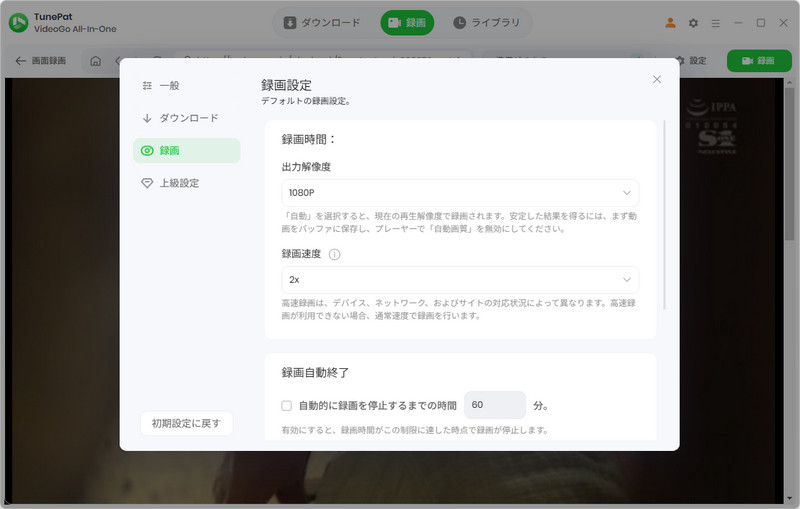This screenshot has height=509, width=800.
Task: Click the home icon in browser bar
Action: (95, 61)
